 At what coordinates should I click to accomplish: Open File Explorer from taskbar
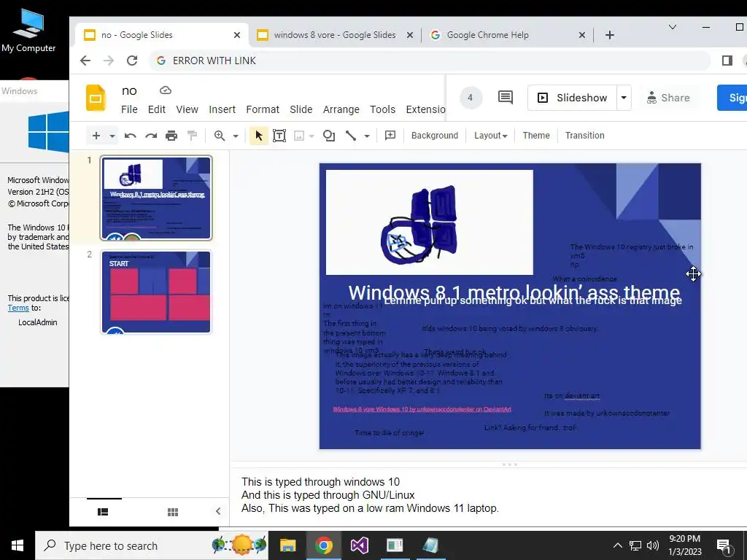pos(287,545)
